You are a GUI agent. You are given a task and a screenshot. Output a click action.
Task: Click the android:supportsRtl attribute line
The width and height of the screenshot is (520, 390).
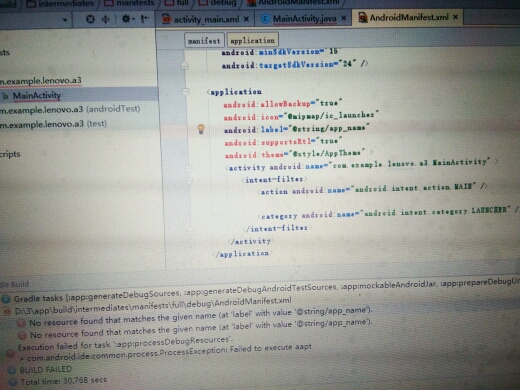coord(283,142)
